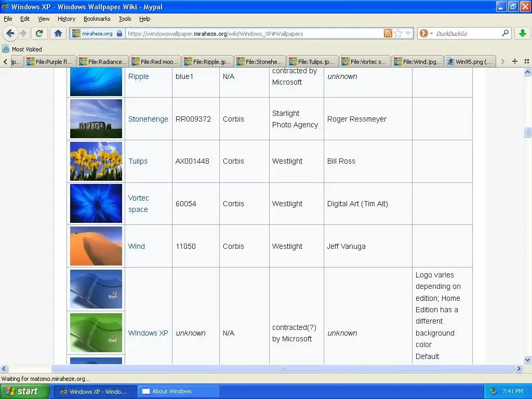Click the blue Windows XP thumbnail

[96, 289]
